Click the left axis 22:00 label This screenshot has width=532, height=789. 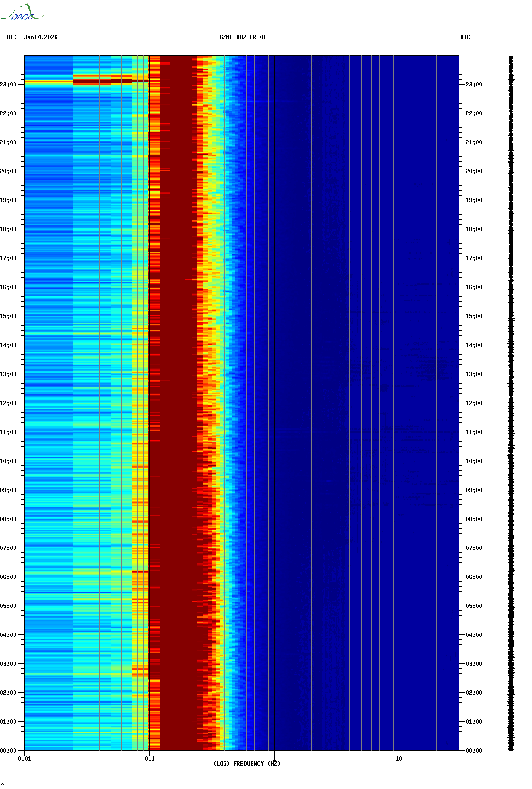(x=8, y=113)
